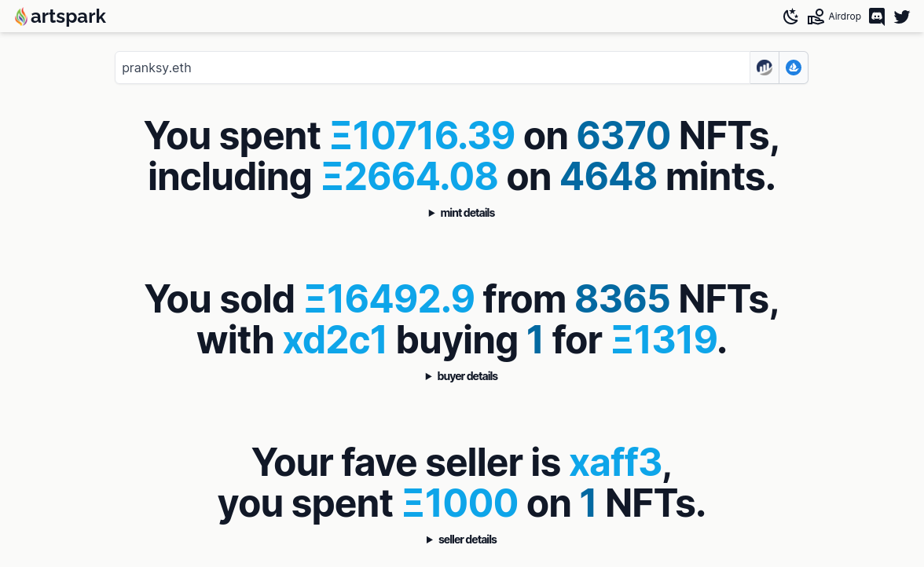This screenshot has height=567, width=924.
Task: Open the Discord server icon
Action: tap(877, 16)
